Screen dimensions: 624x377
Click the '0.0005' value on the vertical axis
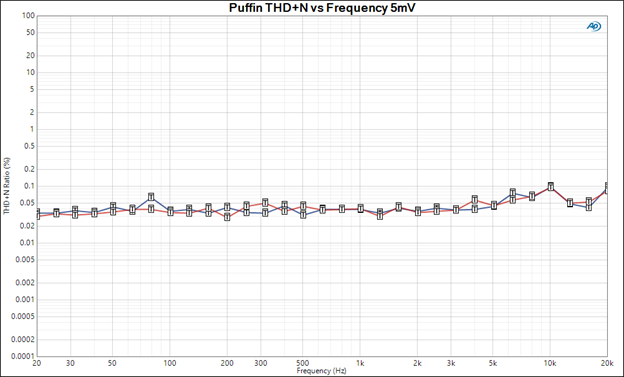point(24,316)
